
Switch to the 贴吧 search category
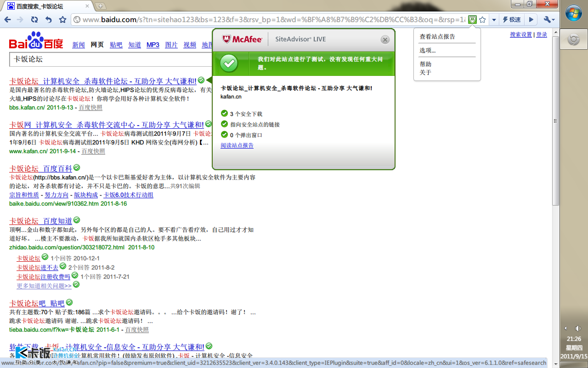tap(116, 45)
